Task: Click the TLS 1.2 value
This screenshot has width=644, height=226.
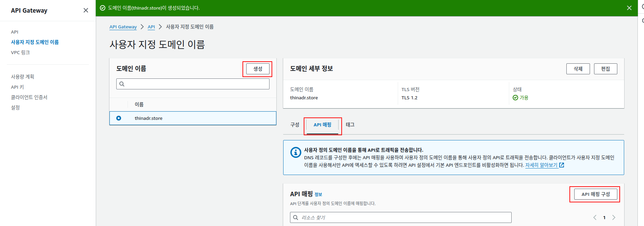Action: (409, 98)
